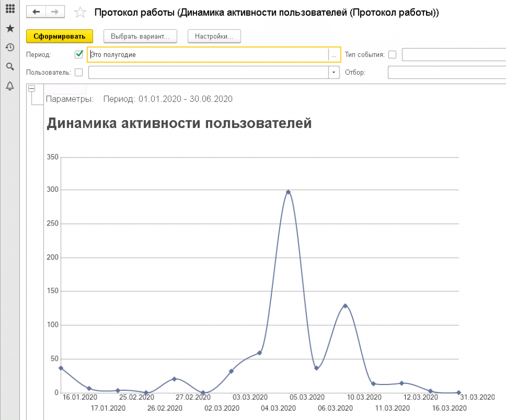Open period selection ellipsis button
This screenshot has height=420, width=506.
click(334, 55)
